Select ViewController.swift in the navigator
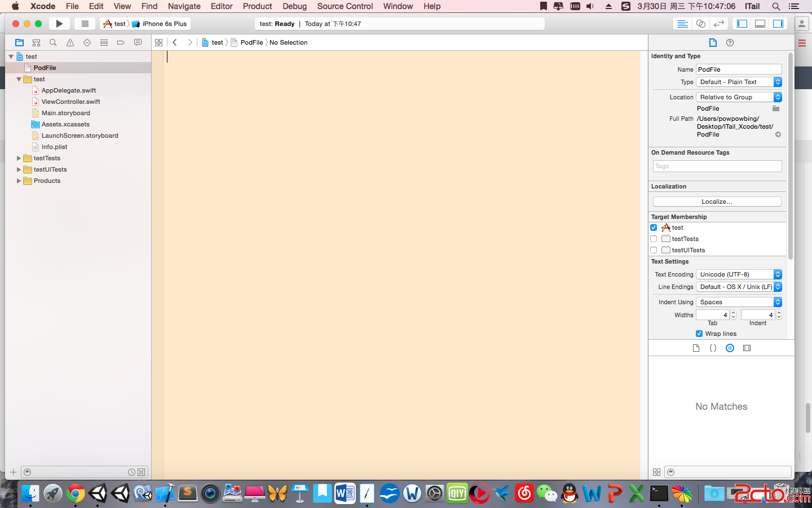 click(70, 102)
